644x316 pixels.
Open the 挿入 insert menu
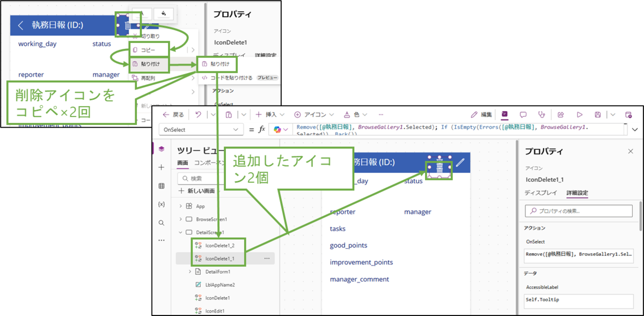click(269, 114)
